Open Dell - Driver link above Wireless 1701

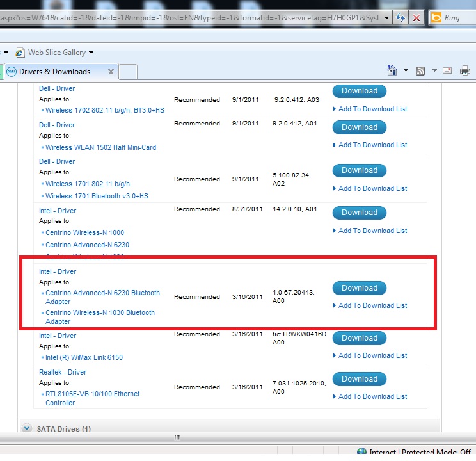[57, 161]
